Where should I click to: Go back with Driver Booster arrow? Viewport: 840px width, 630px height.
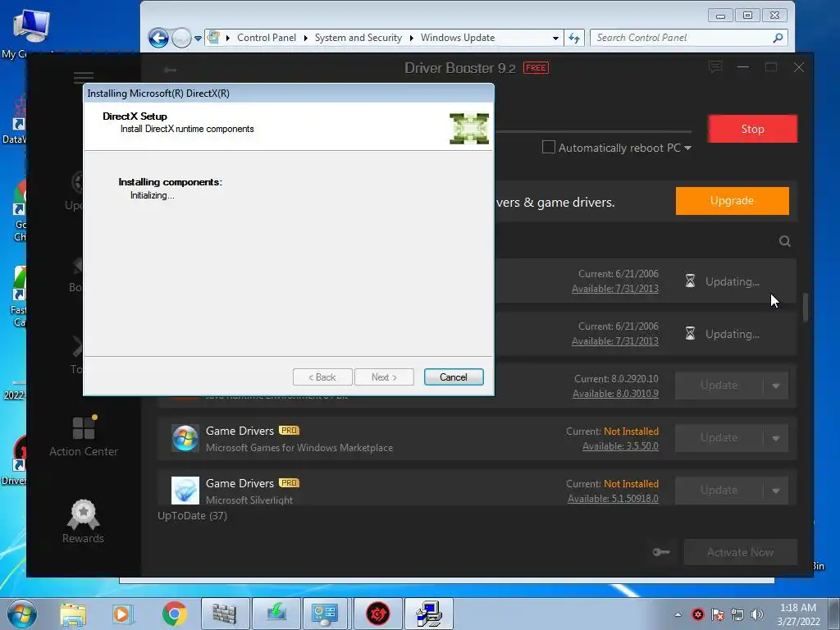click(171, 70)
